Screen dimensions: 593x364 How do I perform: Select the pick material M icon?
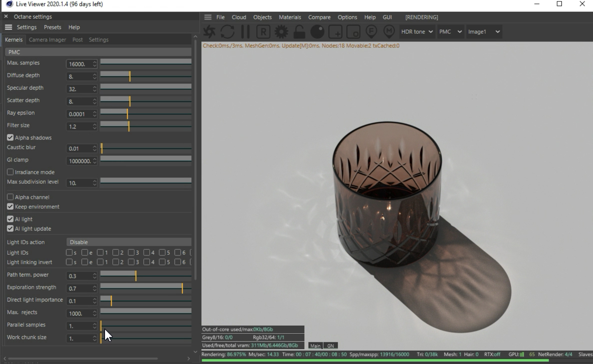point(389,32)
